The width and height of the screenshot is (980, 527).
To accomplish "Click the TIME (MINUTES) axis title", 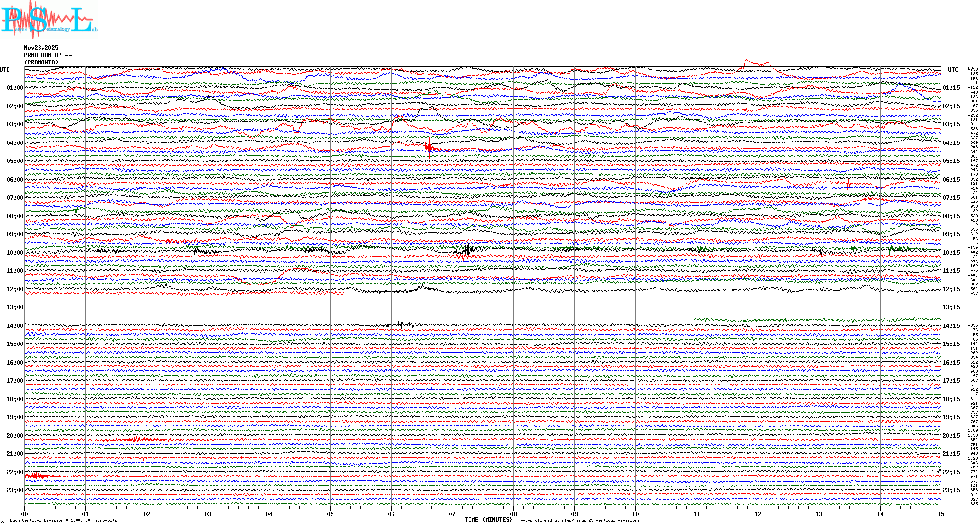I will pos(489,520).
